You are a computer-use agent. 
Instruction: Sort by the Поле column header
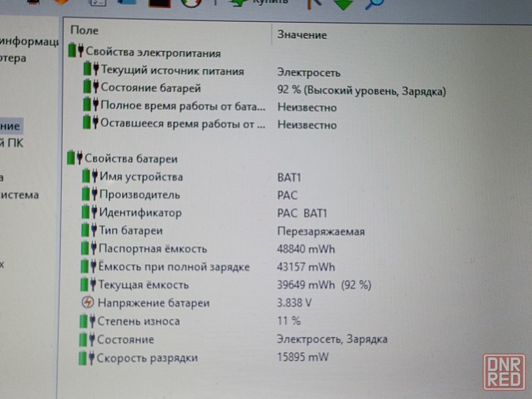[85, 31]
